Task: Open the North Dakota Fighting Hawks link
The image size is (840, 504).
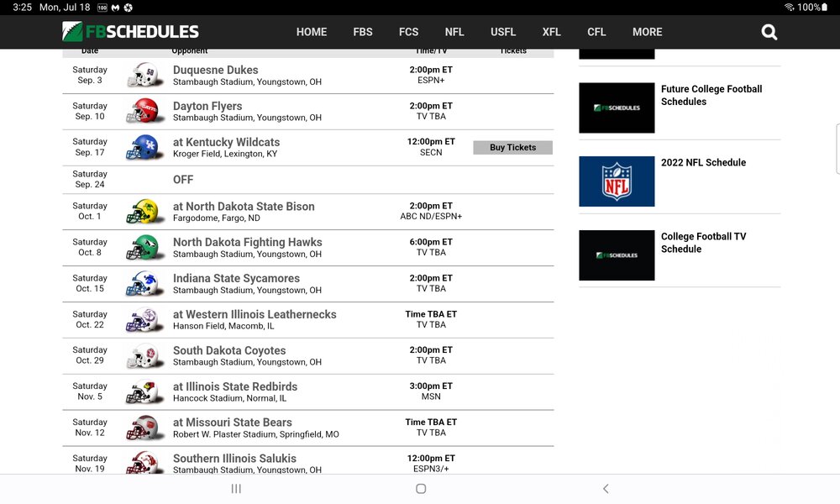Action: (x=248, y=242)
